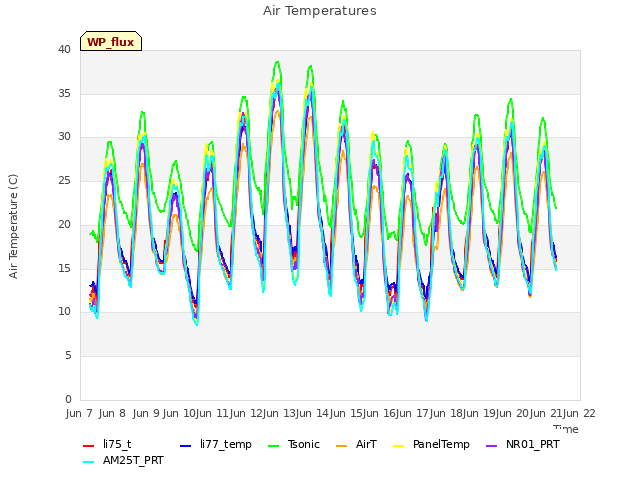Toggle the li75_t legend entry
This screenshot has width=640, height=480.
(107, 444)
